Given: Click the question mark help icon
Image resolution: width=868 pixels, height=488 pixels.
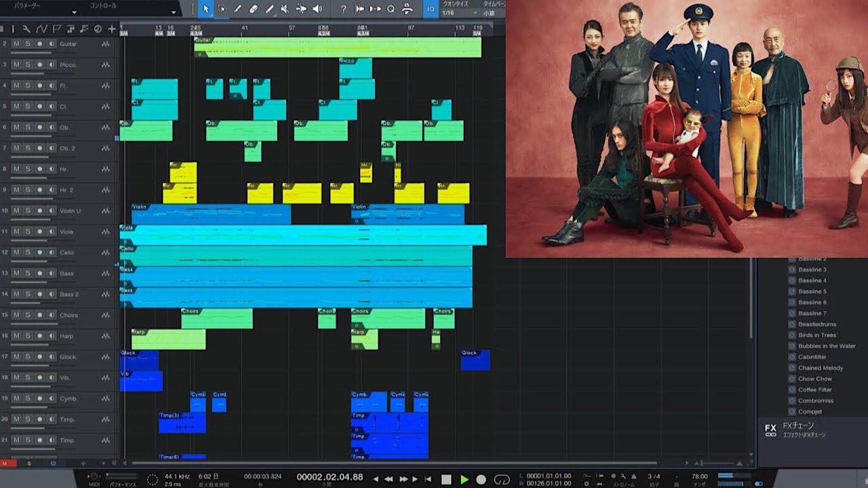Looking at the screenshot, I should [x=343, y=9].
